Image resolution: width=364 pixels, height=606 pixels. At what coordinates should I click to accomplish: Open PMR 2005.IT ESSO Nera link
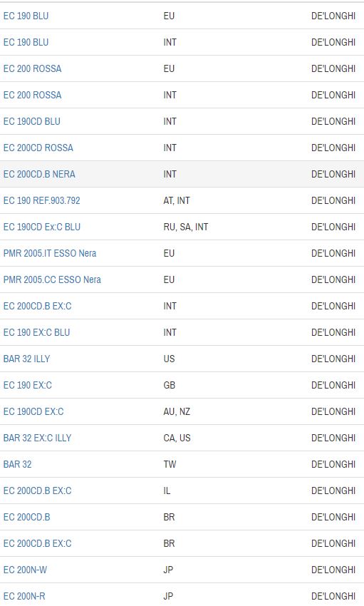[50, 253]
